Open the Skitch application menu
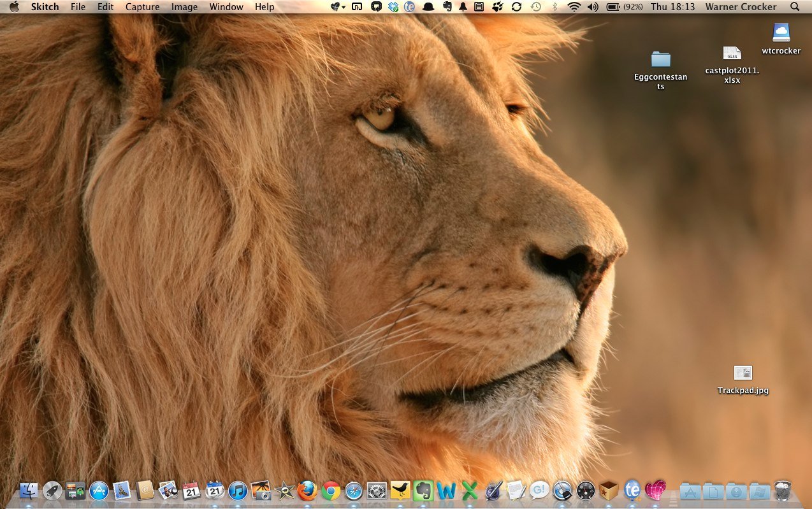This screenshot has height=509, width=812. pyautogui.click(x=45, y=7)
